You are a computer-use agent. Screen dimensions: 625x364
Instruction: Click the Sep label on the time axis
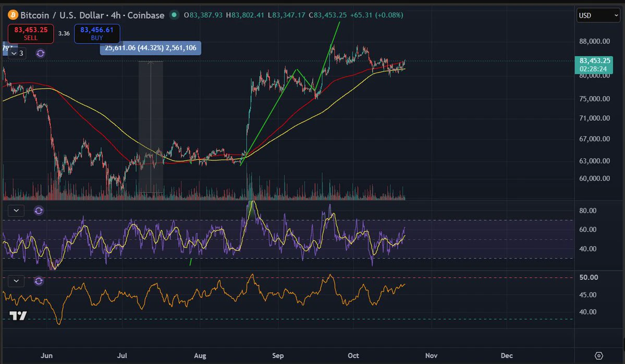278,356
